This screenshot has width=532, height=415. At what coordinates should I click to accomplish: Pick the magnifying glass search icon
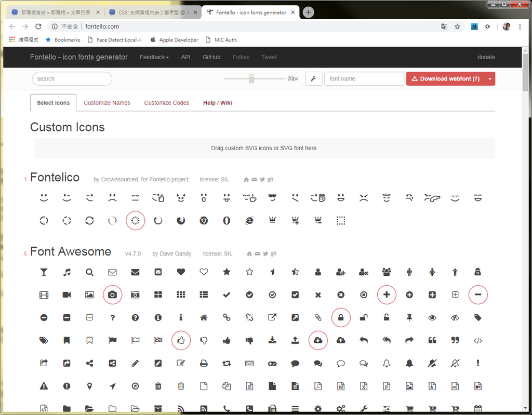pyautogui.click(x=89, y=272)
